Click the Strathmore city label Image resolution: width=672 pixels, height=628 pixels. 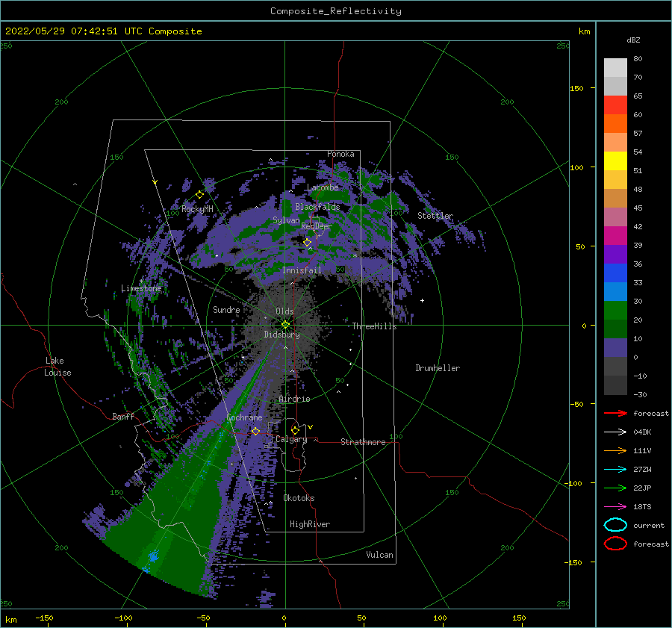click(x=363, y=442)
